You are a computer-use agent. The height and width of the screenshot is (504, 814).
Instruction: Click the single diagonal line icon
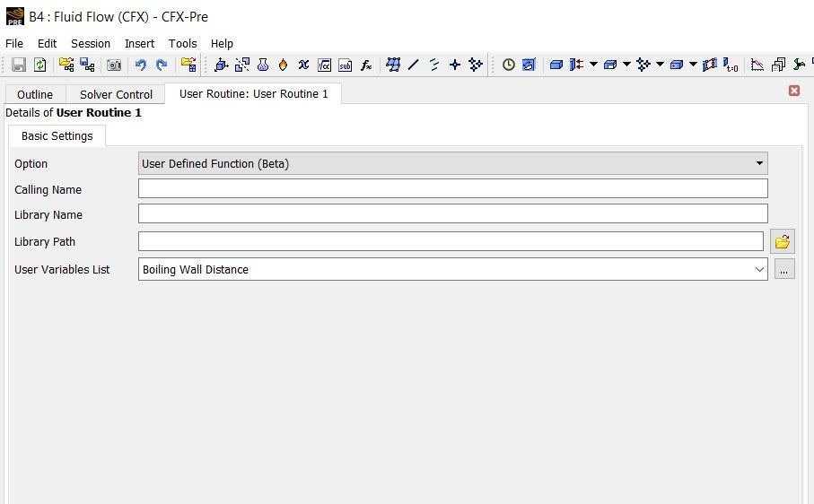point(413,65)
